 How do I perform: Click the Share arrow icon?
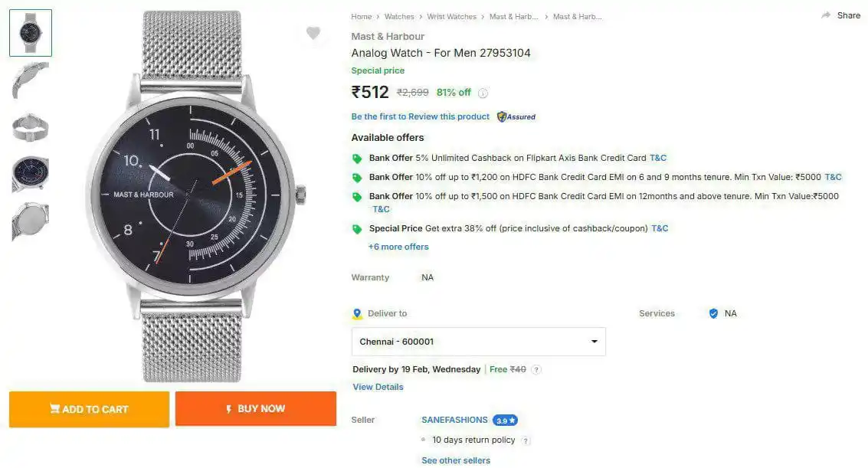(x=826, y=15)
